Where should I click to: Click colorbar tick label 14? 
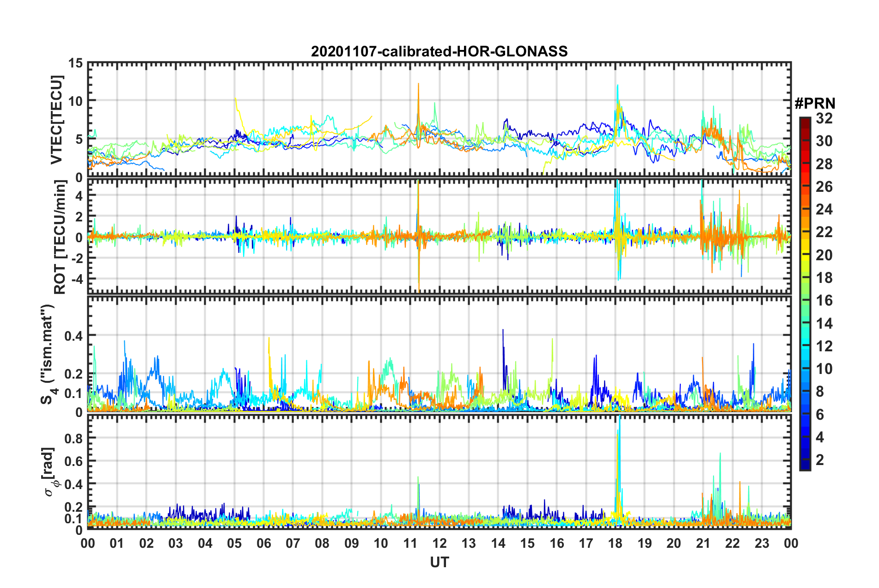coord(824,324)
